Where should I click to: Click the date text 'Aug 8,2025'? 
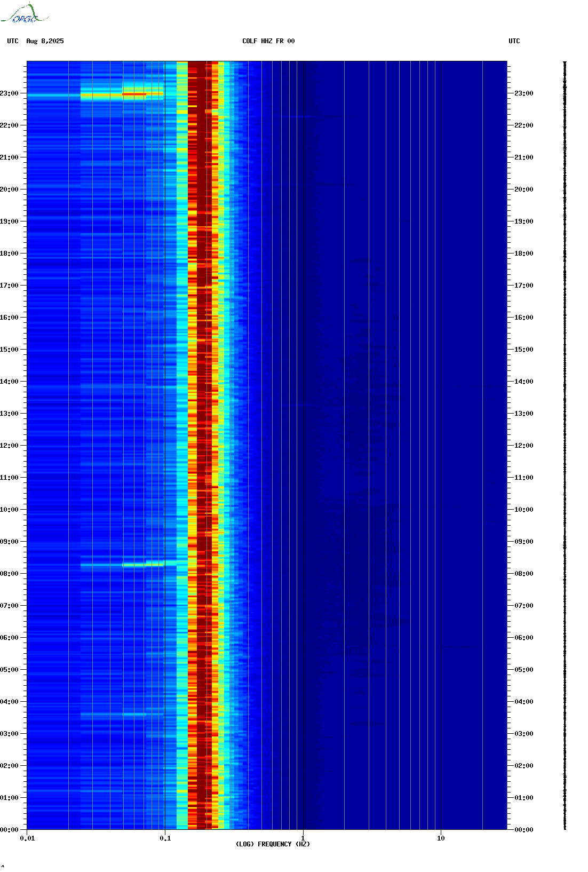click(x=45, y=41)
